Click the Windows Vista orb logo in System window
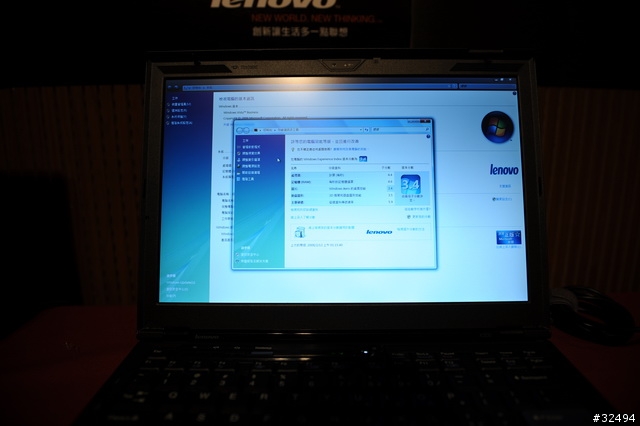The height and width of the screenshot is (426, 640). click(498, 127)
